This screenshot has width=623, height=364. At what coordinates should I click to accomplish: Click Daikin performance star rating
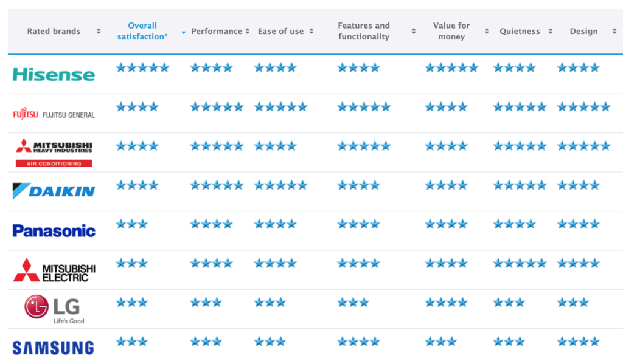[217, 185]
